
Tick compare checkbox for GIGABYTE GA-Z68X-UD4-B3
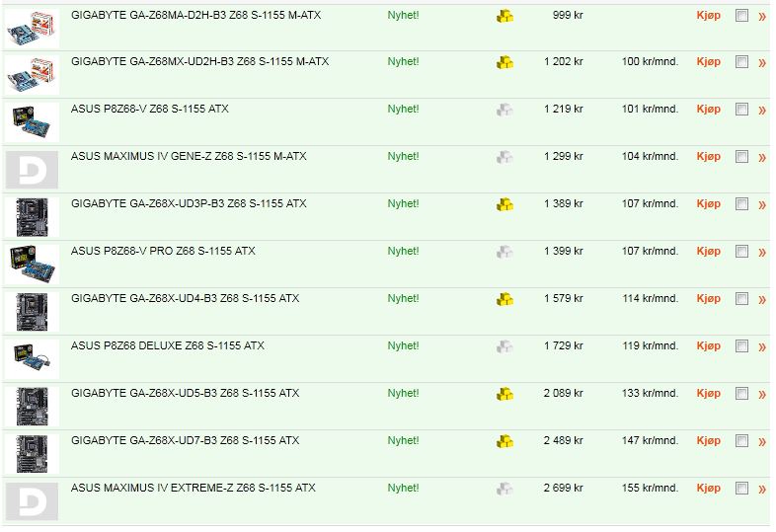(x=741, y=299)
